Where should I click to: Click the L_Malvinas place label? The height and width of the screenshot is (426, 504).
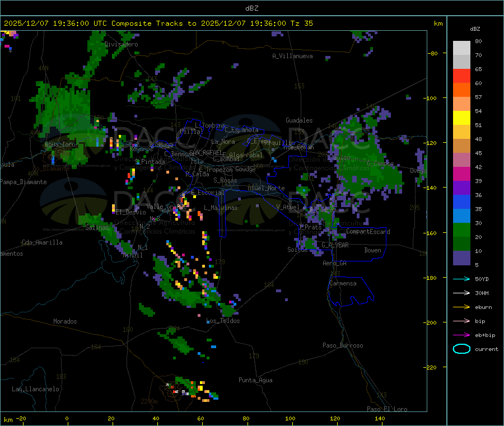(x=221, y=208)
